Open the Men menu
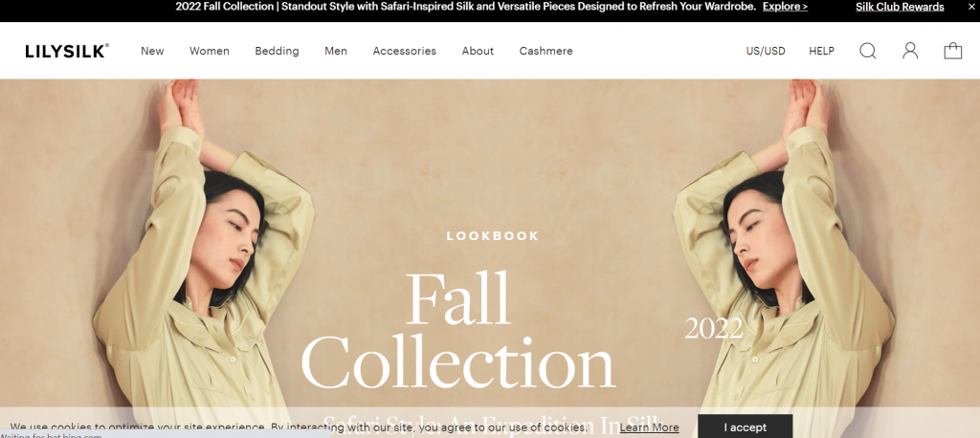 click(336, 52)
